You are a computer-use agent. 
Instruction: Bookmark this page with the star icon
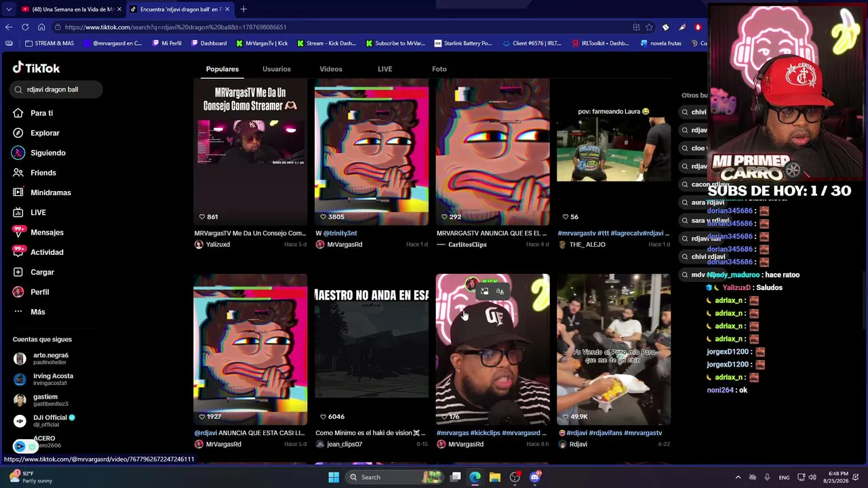pos(649,27)
